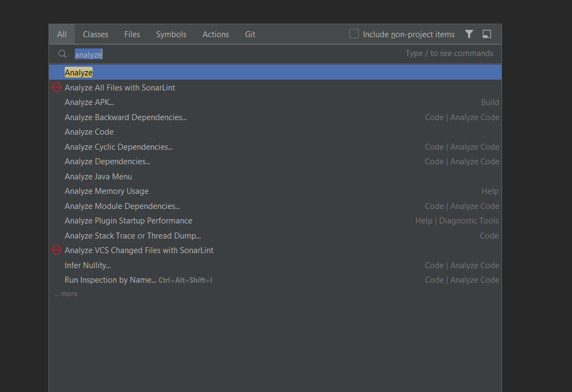Click the magnifier search icon
Screen dimensions: 572x392
[62, 54]
